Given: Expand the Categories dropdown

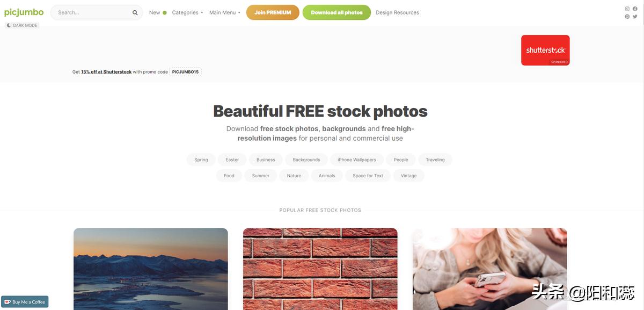Looking at the screenshot, I should pos(187,12).
